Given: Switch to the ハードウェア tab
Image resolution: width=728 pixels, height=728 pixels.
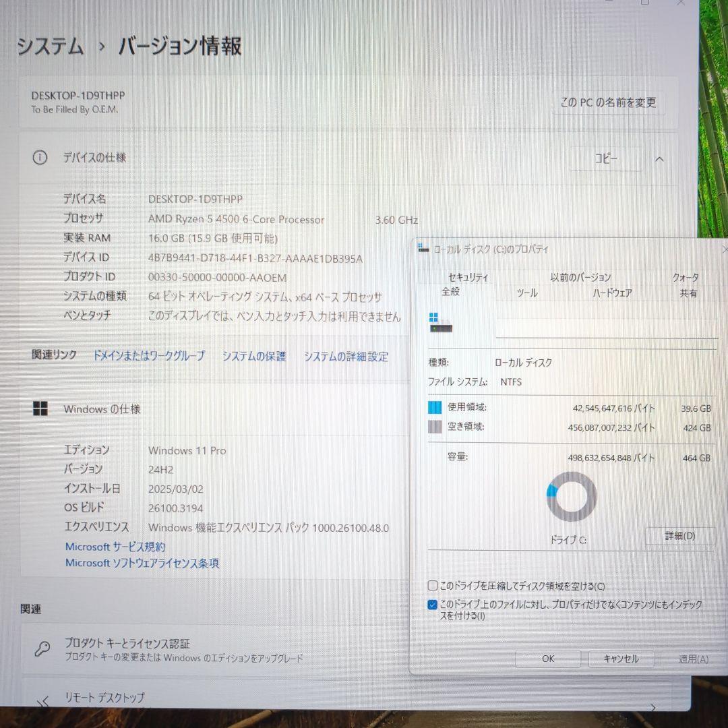Looking at the screenshot, I should pos(612,293).
